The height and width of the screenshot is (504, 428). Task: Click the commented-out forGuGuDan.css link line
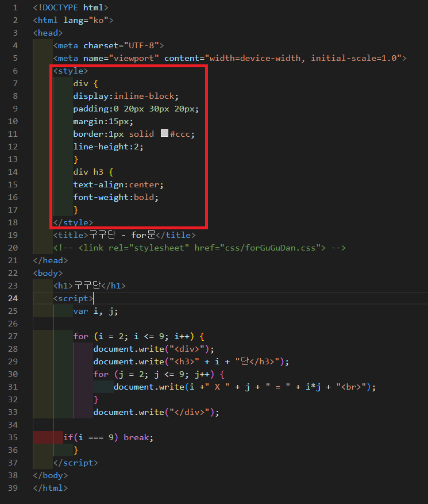pyautogui.click(x=199, y=248)
